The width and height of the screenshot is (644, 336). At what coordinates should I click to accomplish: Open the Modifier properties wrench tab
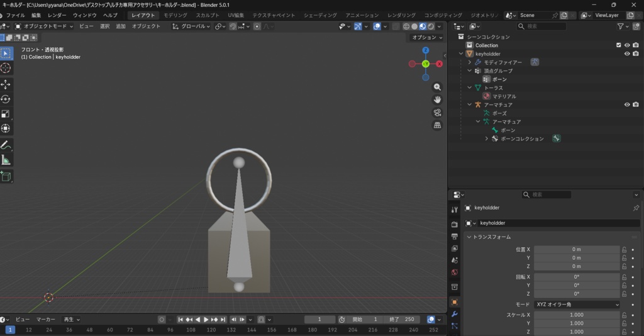(454, 314)
